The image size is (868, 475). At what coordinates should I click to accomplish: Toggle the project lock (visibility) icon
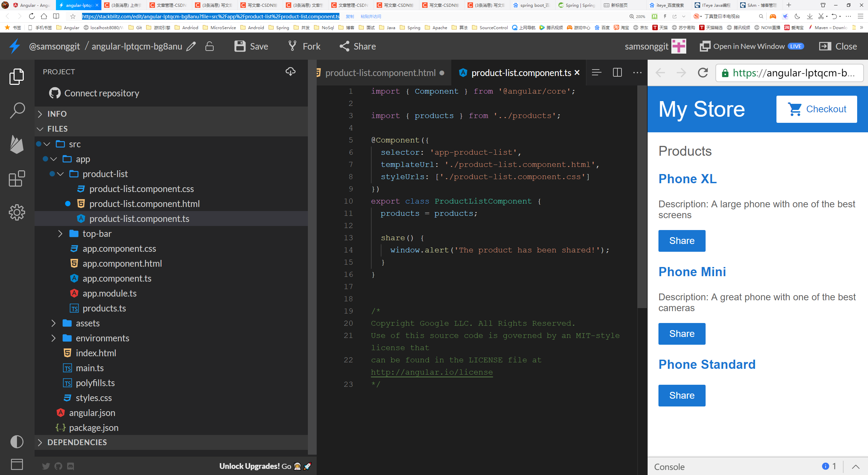(210, 46)
